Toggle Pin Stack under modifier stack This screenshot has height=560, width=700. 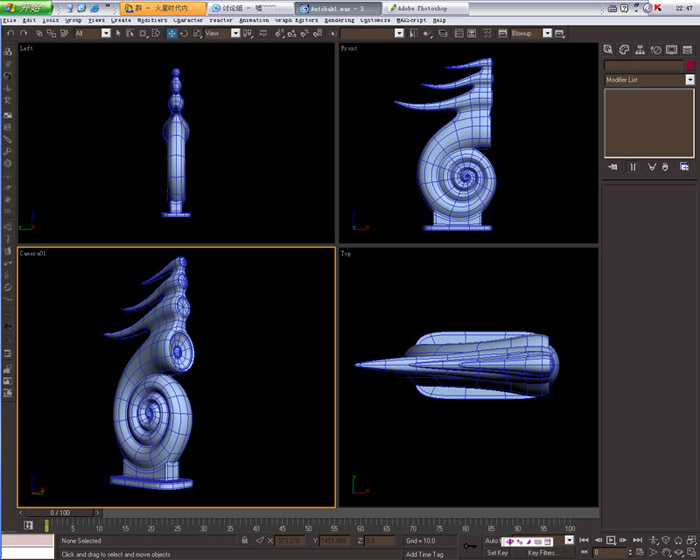tap(612, 167)
